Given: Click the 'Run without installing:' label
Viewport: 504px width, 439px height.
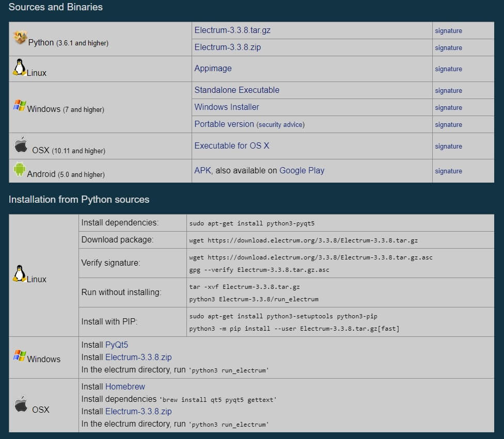Looking at the screenshot, I should point(121,292).
